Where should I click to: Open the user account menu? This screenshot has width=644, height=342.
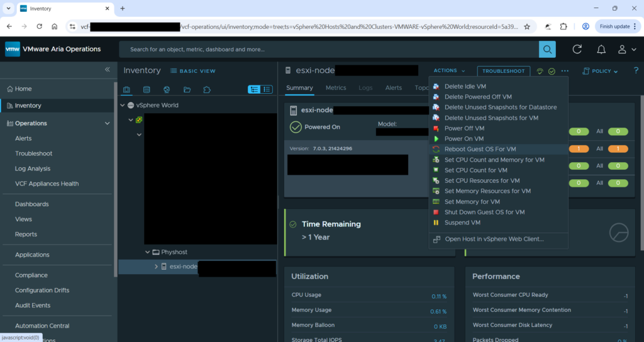pos(627,49)
